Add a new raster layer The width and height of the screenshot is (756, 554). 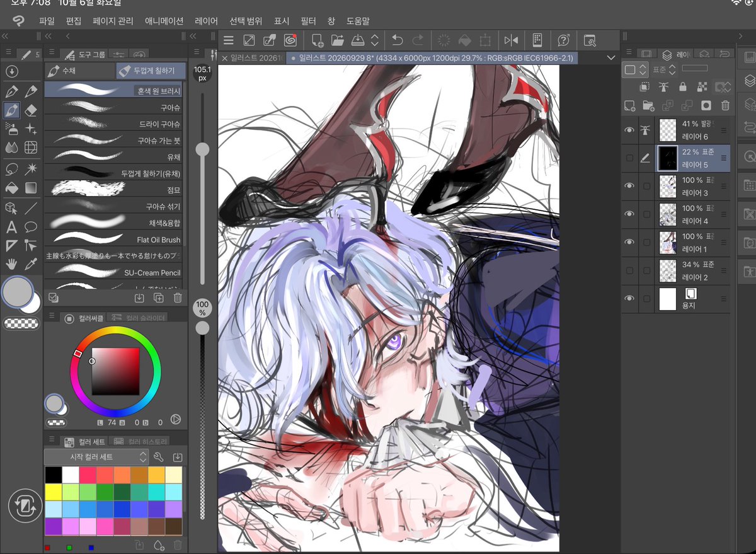pos(629,105)
